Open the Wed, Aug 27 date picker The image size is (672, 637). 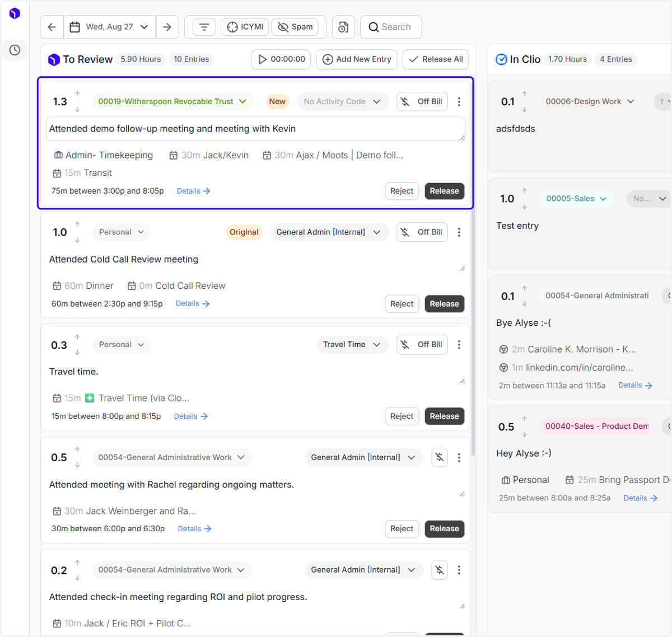point(109,27)
